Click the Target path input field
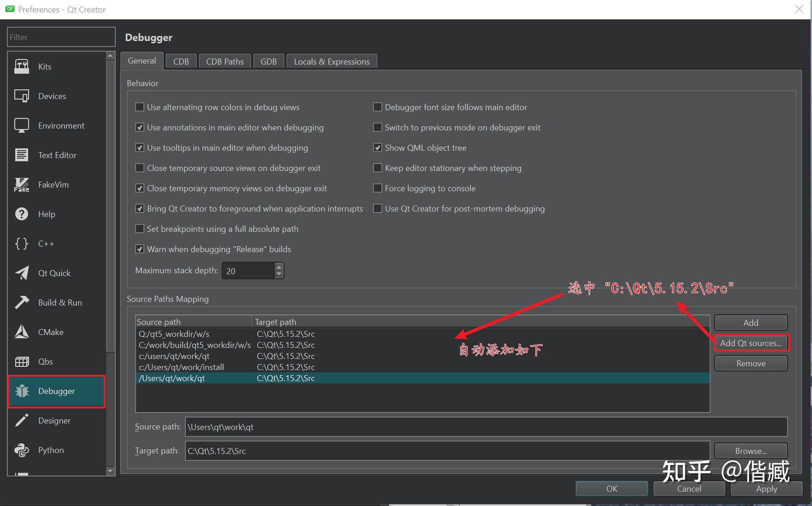This screenshot has height=506, width=812. [x=448, y=451]
